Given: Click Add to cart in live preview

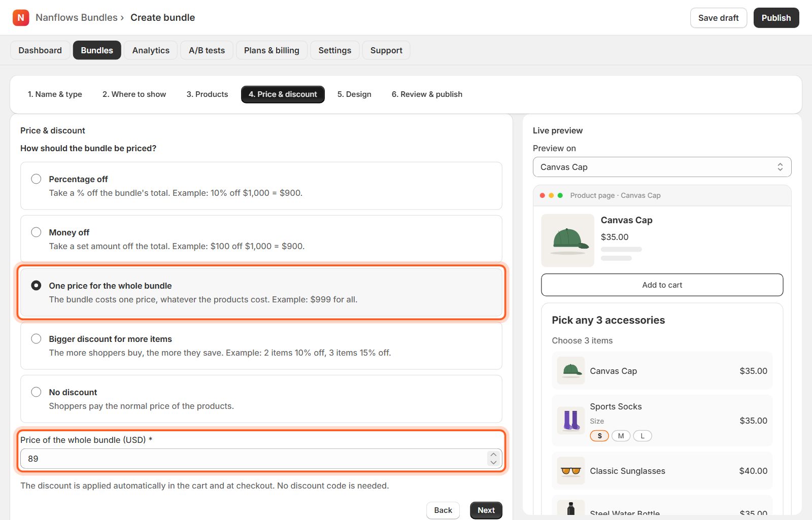Looking at the screenshot, I should point(662,285).
